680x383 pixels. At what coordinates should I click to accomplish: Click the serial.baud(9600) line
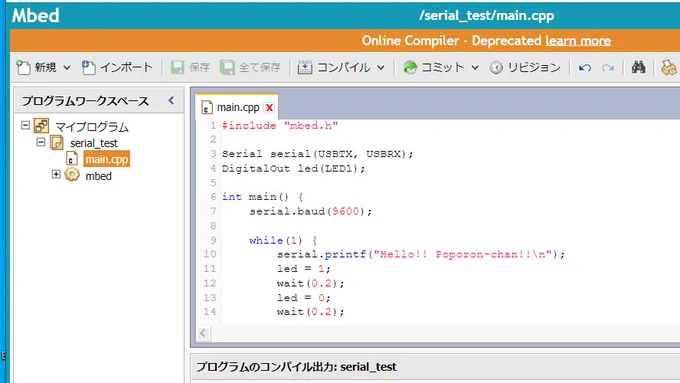tap(311, 211)
